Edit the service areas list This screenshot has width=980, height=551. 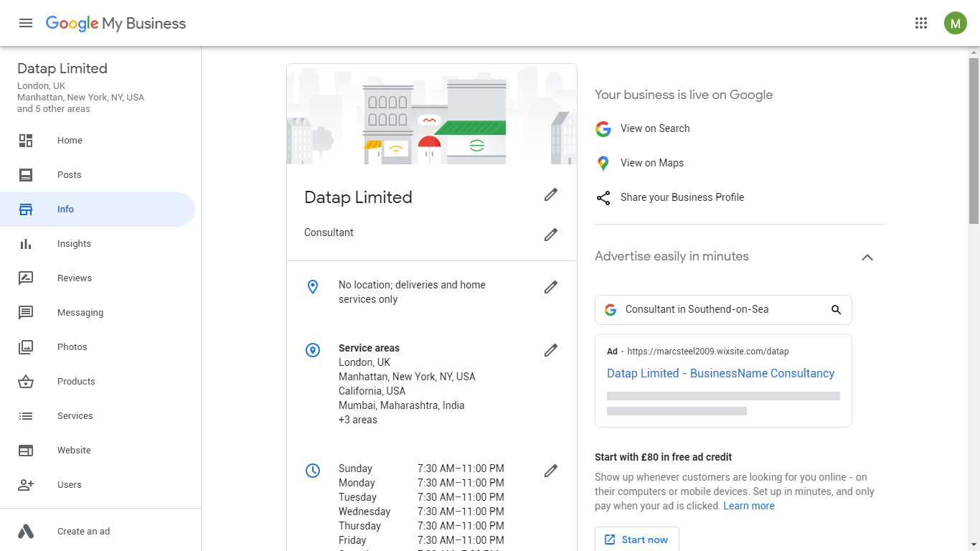(x=550, y=350)
